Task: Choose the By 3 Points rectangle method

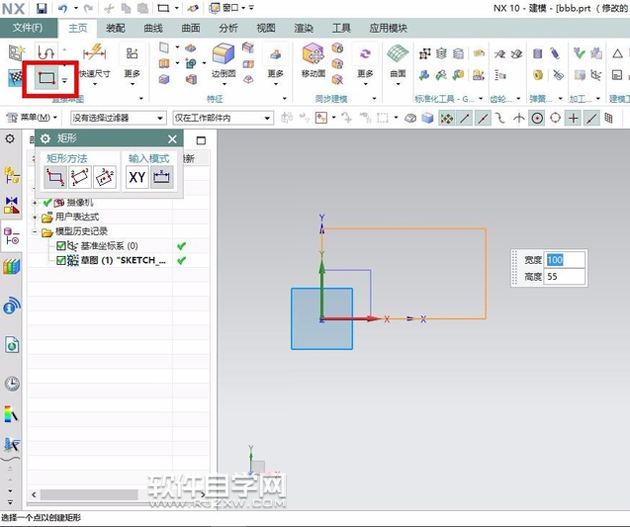Action: pos(80,177)
